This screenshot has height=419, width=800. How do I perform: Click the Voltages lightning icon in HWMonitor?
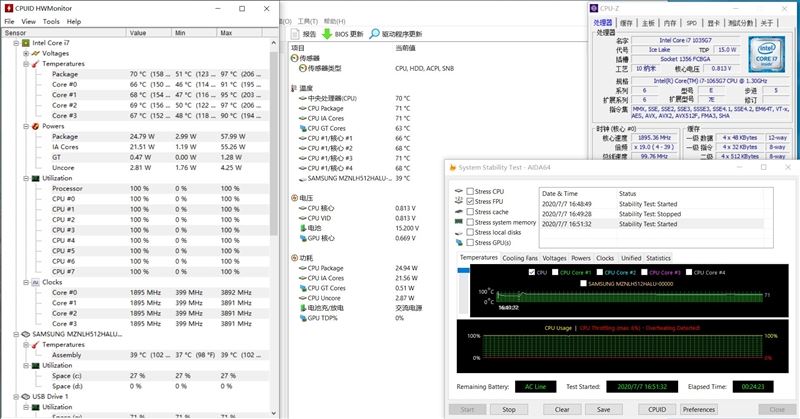[x=36, y=53]
